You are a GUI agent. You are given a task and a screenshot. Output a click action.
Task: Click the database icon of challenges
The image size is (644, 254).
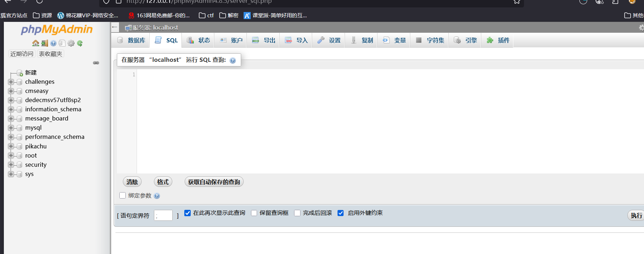(19, 82)
